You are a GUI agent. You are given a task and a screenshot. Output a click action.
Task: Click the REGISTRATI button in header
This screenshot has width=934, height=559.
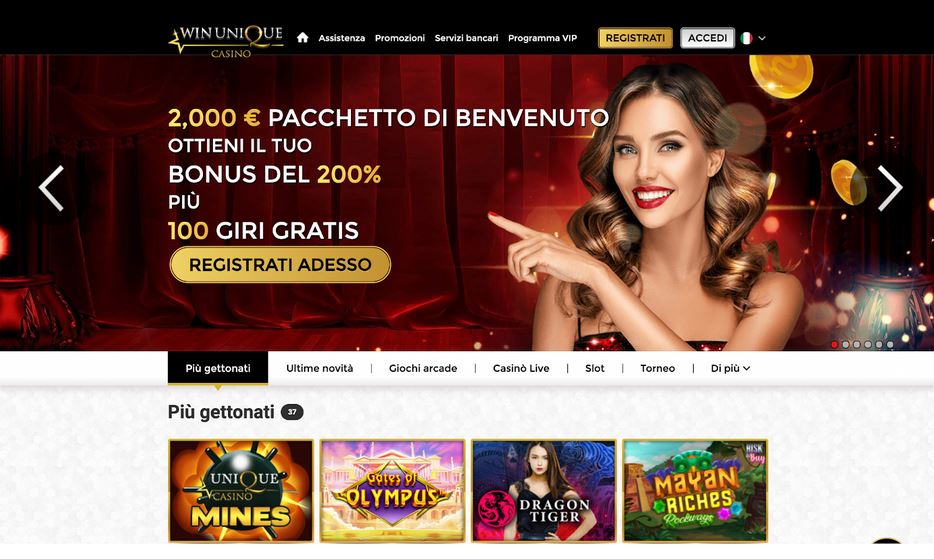pyautogui.click(x=635, y=38)
